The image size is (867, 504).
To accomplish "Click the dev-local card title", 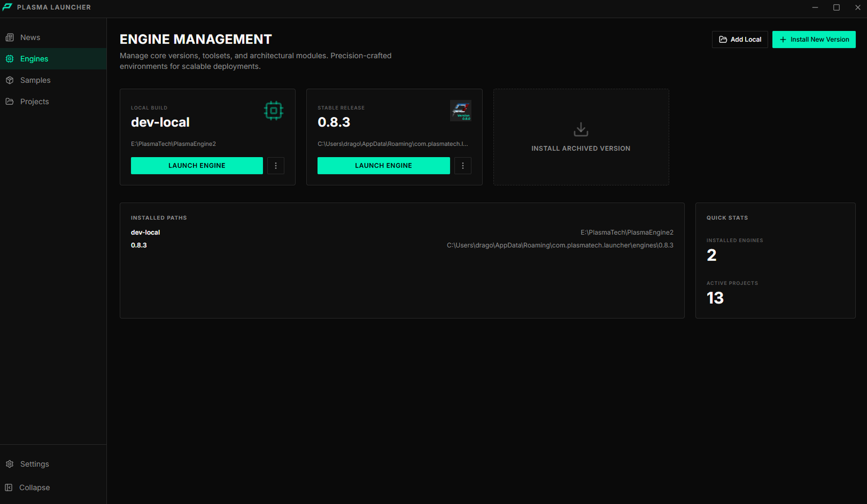I will coord(160,122).
